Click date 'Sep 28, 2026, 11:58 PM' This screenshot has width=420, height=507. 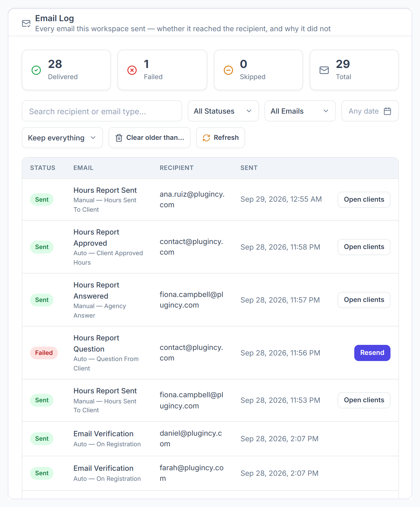point(280,247)
